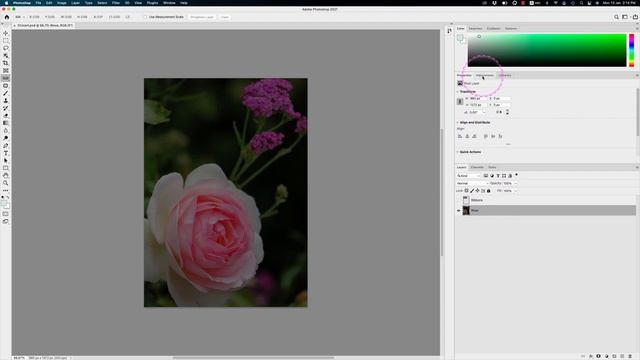
Task: Click the hue spectrum slider in Color panel
Action: click(631, 50)
